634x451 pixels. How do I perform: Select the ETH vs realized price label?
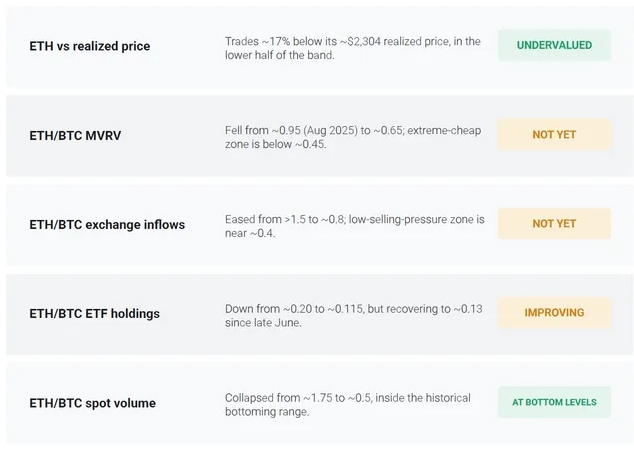click(x=90, y=46)
